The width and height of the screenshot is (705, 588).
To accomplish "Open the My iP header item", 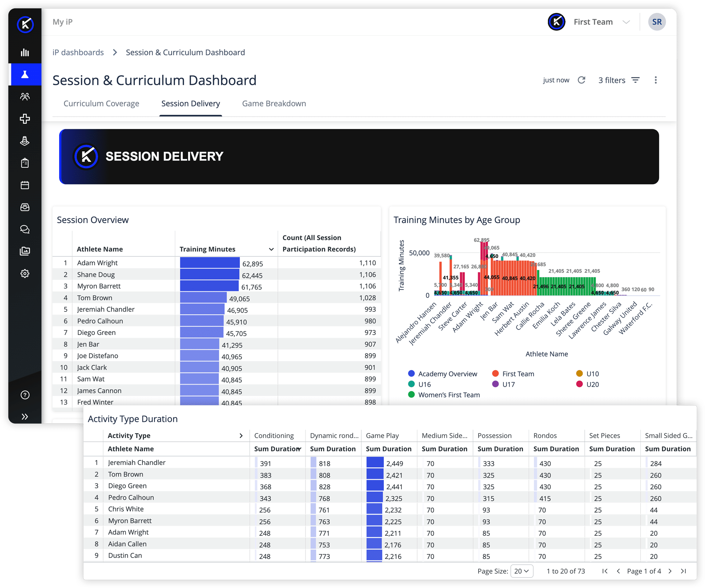I will (x=63, y=22).
